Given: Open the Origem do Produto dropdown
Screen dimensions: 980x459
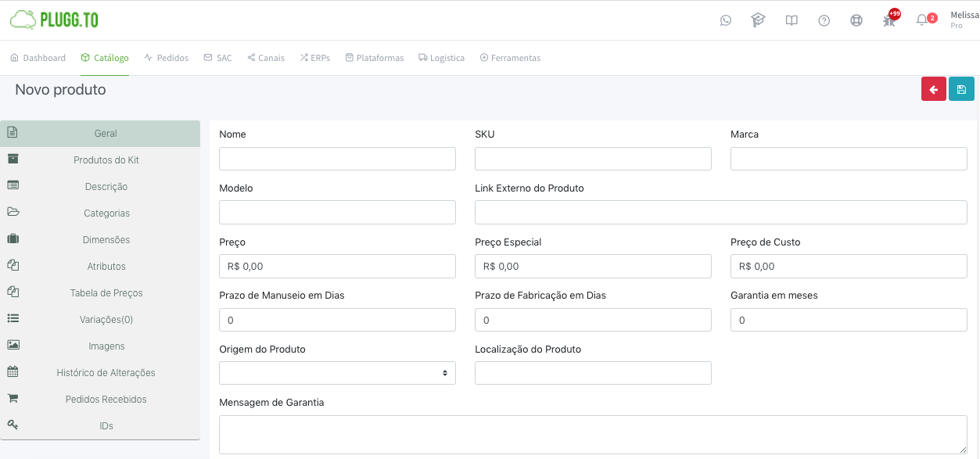Looking at the screenshot, I should [337, 373].
